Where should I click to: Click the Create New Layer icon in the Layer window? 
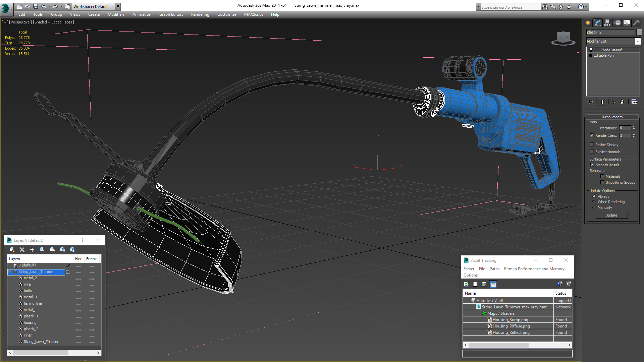click(12, 250)
